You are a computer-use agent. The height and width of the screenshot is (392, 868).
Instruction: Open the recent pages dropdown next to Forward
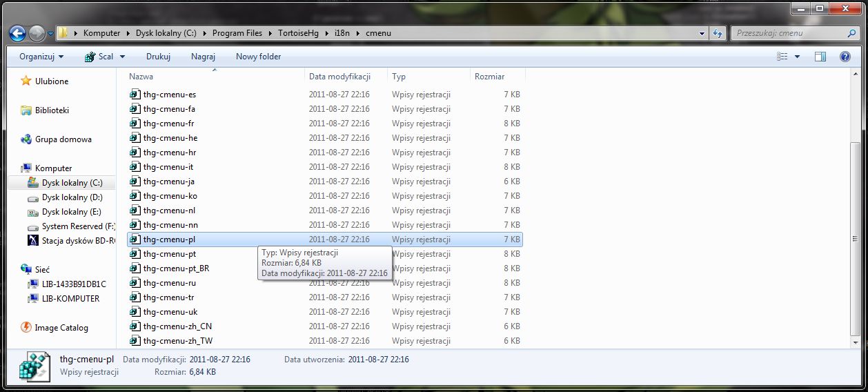(51, 33)
